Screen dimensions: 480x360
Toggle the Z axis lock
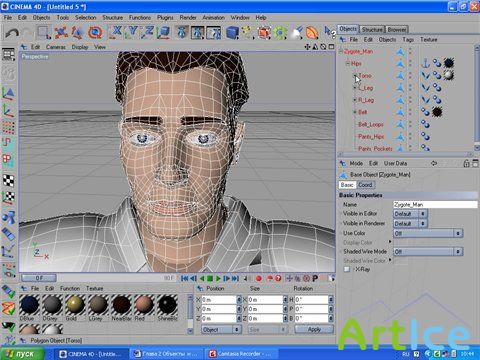point(148,32)
